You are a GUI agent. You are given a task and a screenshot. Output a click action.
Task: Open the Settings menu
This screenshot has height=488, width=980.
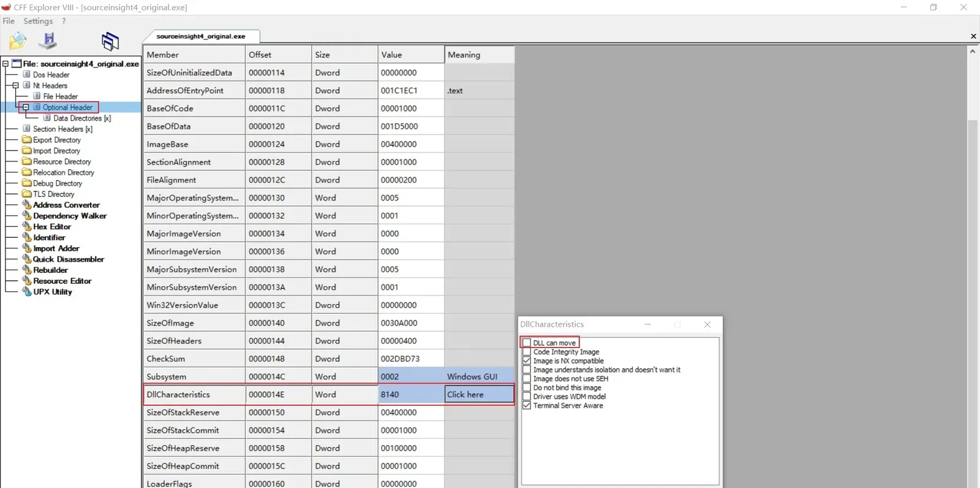tap(38, 21)
